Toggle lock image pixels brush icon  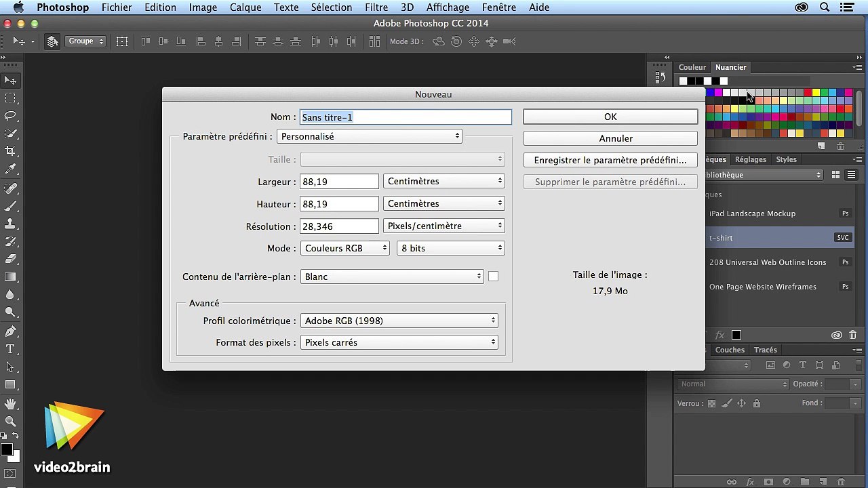coord(726,403)
